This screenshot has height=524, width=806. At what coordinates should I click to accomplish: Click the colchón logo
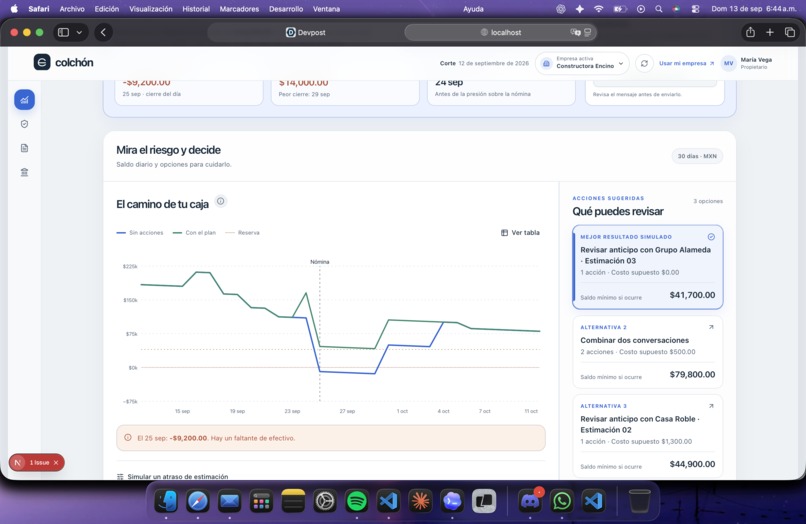click(x=63, y=62)
